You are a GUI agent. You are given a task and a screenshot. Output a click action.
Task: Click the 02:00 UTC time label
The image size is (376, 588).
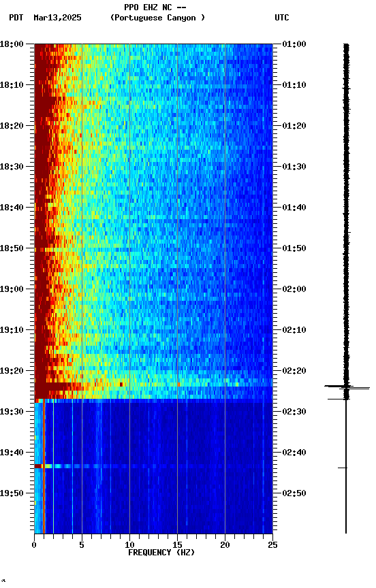pos(294,289)
